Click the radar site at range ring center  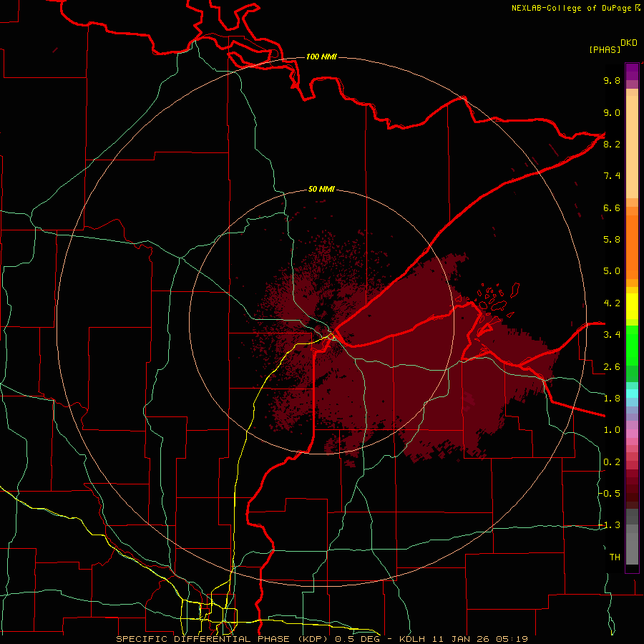[321, 322]
